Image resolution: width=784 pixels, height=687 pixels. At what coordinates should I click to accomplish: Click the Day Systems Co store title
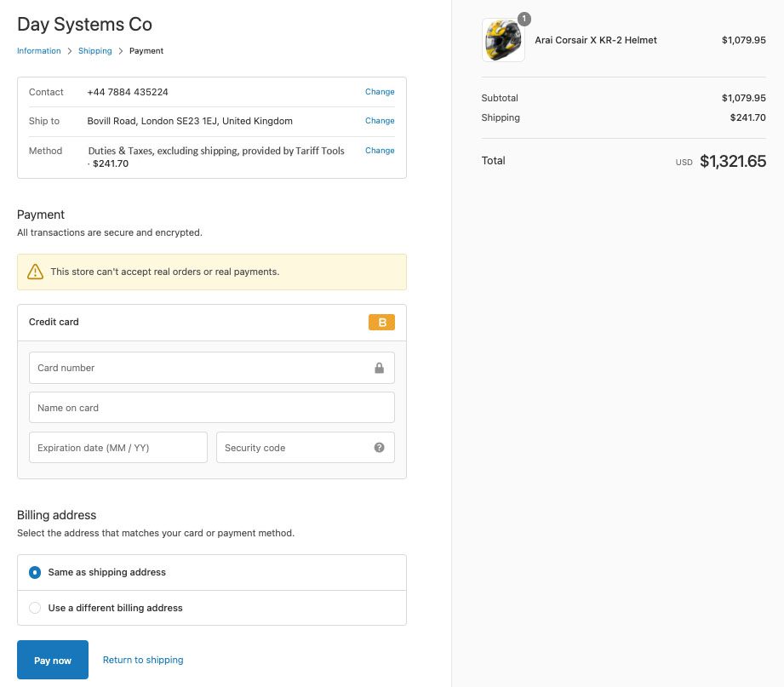click(84, 25)
